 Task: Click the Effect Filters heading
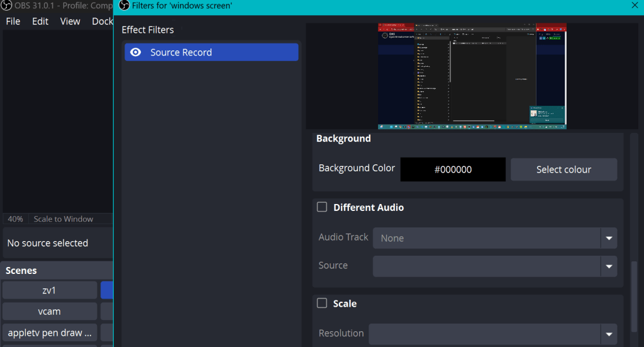coord(147,30)
